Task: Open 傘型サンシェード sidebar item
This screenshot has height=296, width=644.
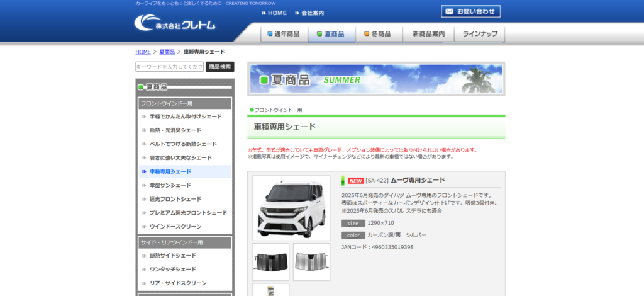Action: pos(170,185)
